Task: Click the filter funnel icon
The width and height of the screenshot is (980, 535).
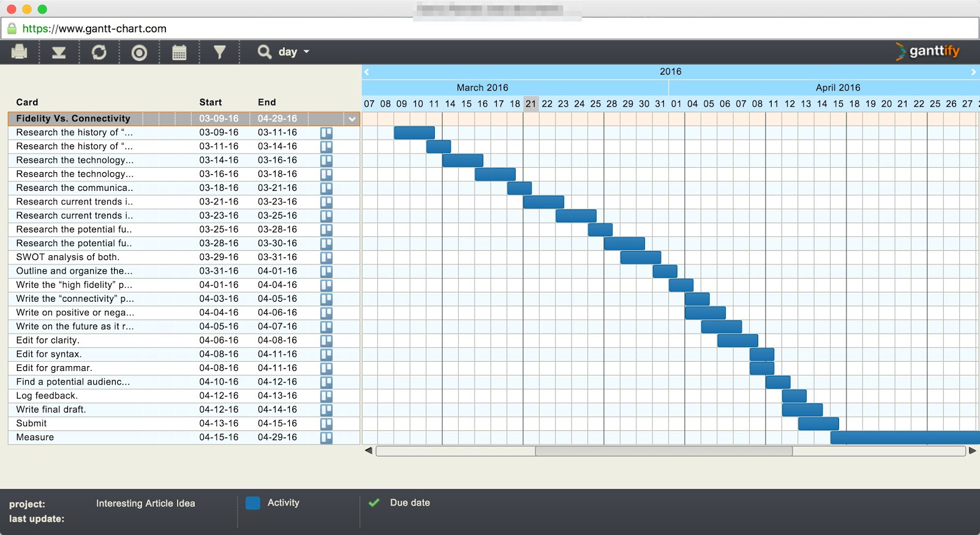Action: point(219,53)
